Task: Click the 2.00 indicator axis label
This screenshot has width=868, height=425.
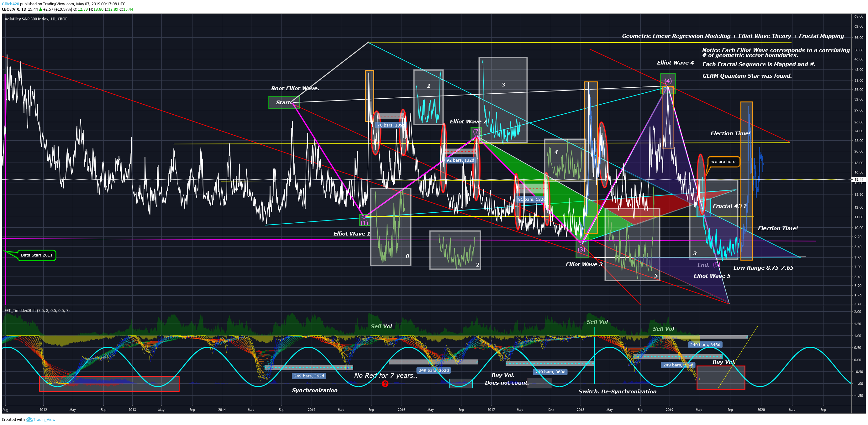Action: click(858, 312)
